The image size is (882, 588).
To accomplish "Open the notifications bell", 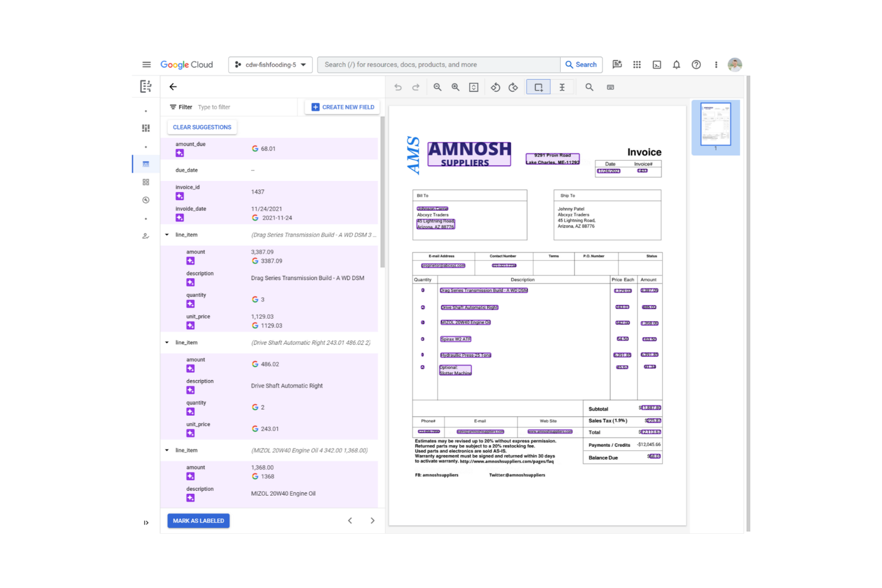I will 676,64.
